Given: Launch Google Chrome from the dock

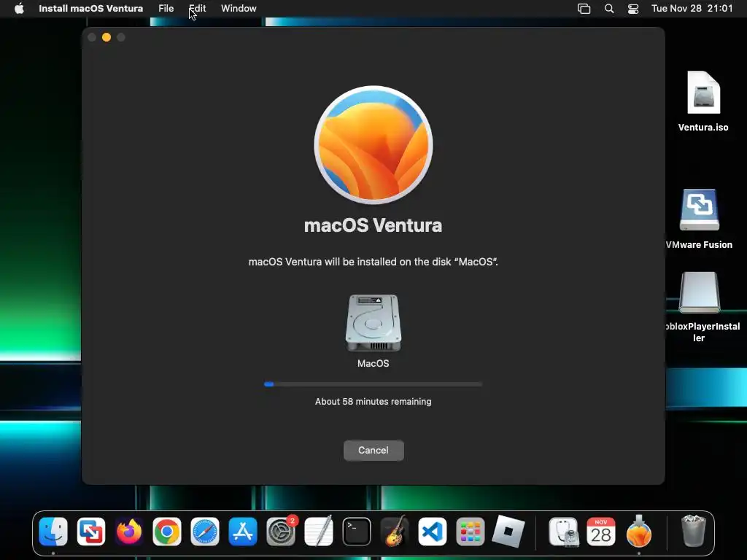Looking at the screenshot, I should pos(167,532).
